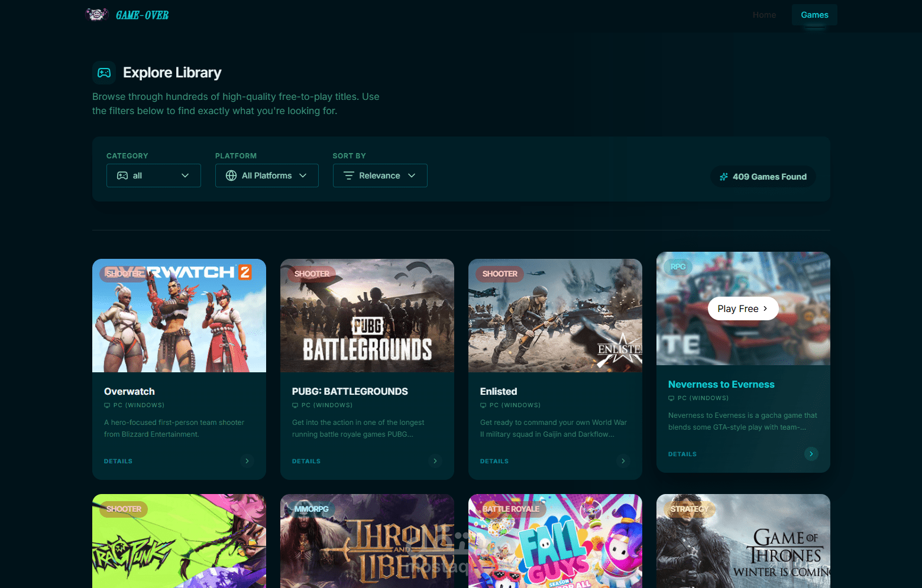Viewport: 922px width, 588px height.
Task: Click the 409 Games Found badge text
Action: [769, 177]
